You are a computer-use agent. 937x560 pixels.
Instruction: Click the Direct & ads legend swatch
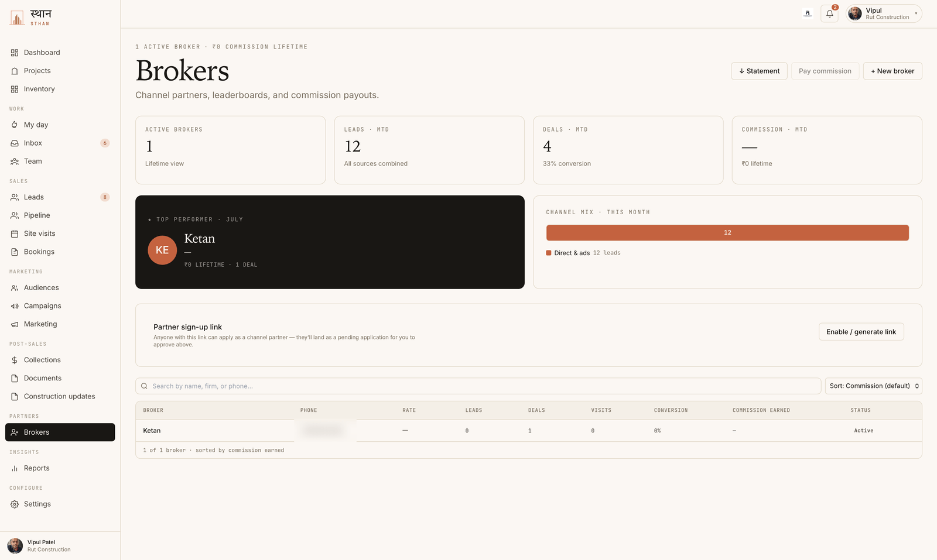(549, 253)
